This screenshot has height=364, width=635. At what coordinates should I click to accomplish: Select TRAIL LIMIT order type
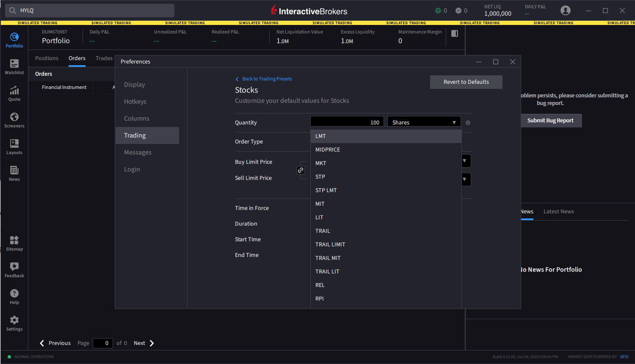(386, 245)
